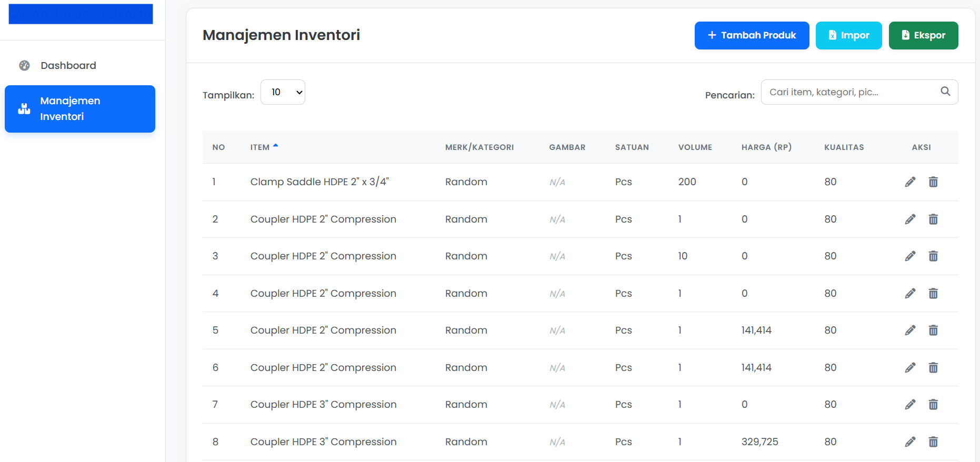
Task: Click the volume value 10
Action: tap(683, 256)
